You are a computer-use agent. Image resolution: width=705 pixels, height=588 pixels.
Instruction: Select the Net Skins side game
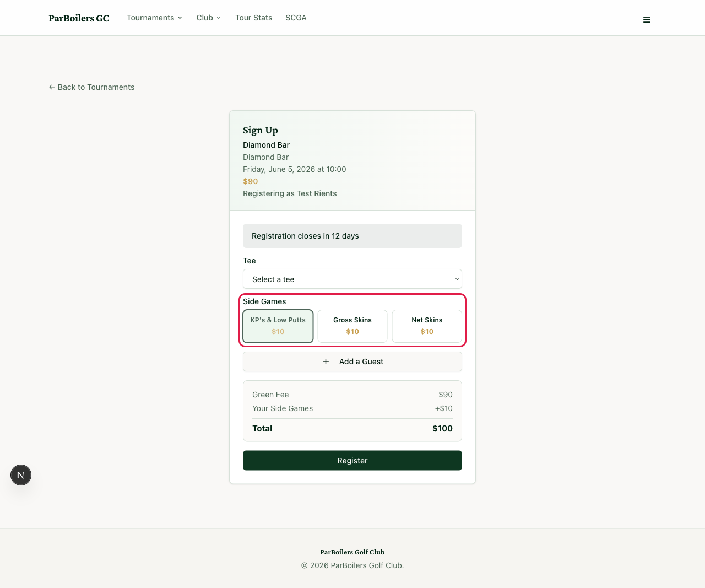427,326
